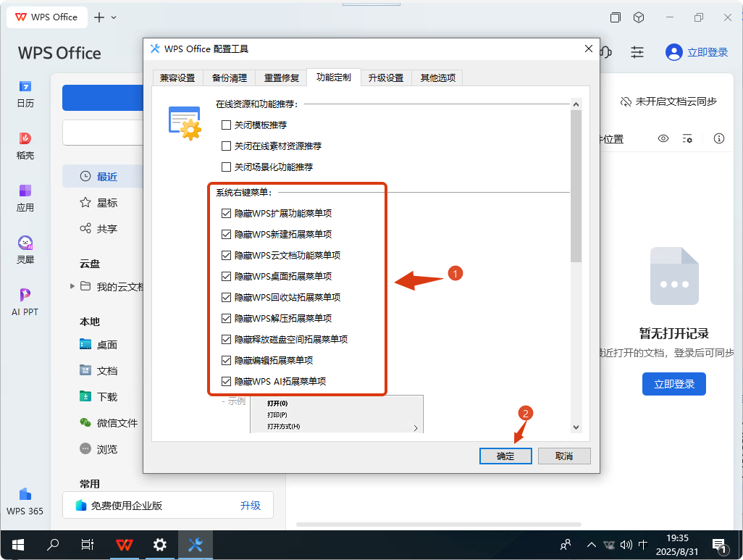The width and height of the screenshot is (743, 560).
Task: Show hidden system tray icons
Action: pyautogui.click(x=592, y=545)
